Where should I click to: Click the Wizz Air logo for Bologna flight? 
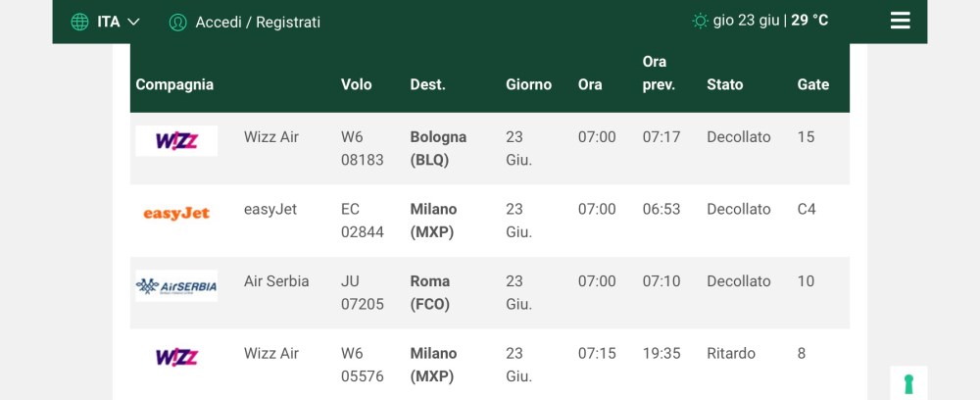(176, 141)
